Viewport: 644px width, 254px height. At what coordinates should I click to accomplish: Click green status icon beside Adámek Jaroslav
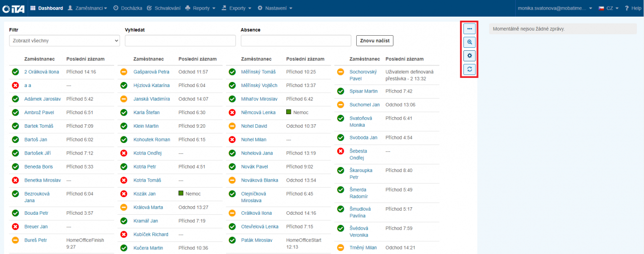pos(15,99)
